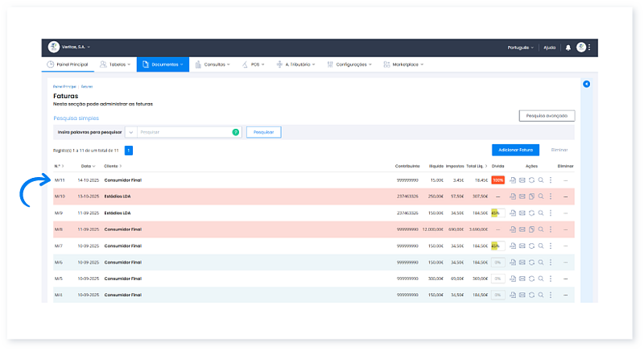Open the Documentos menu
Image resolution: width=644 pixels, height=351 pixels.
[163, 64]
